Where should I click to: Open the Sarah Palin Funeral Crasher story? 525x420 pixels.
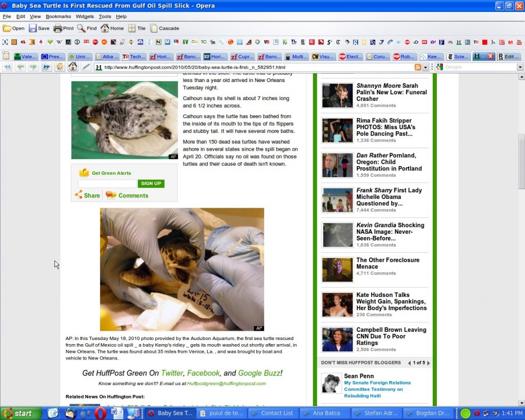(x=391, y=92)
